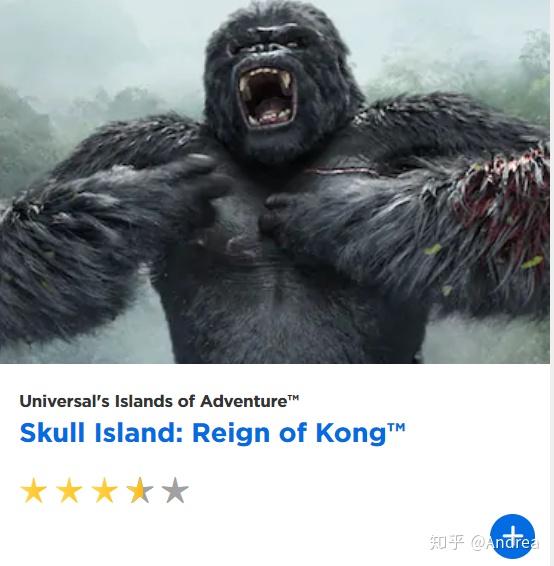554x566 pixels.
Task: Click the 知乎 @Andrea watermark text
Action: (x=484, y=542)
